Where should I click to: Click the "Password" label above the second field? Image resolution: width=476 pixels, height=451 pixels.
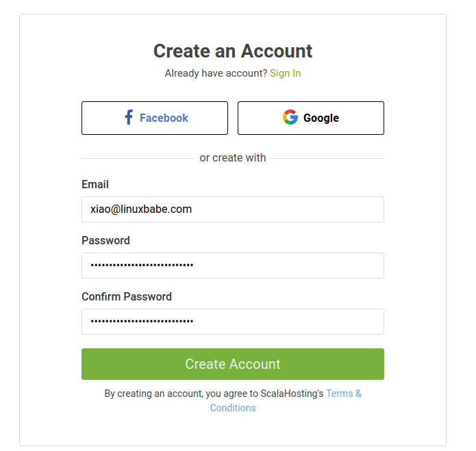coord(105,240)
